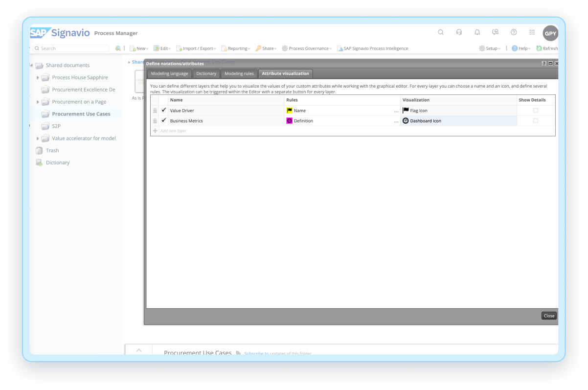
Task: Toggle Show Details for Value Driver
Action: tap(535, 111)
